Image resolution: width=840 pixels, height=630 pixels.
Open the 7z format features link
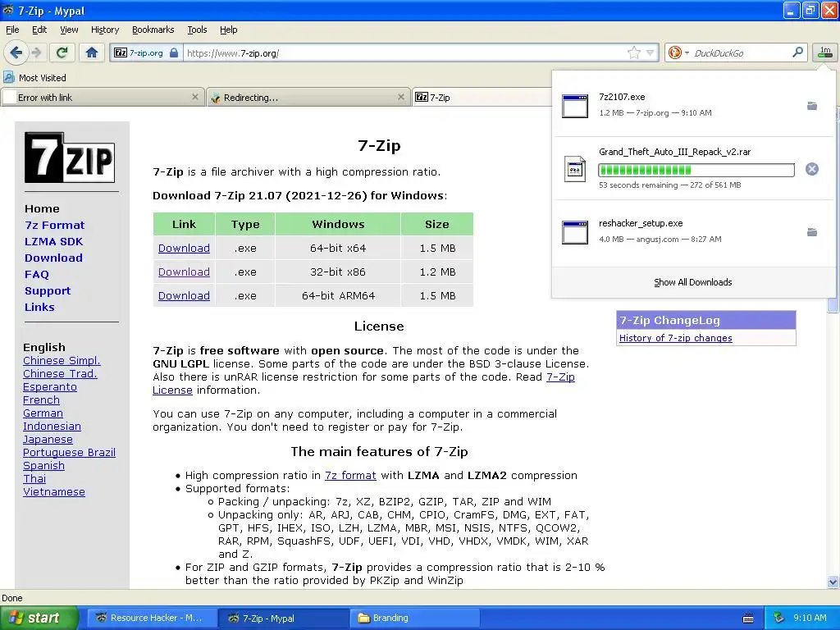[350, 475]
